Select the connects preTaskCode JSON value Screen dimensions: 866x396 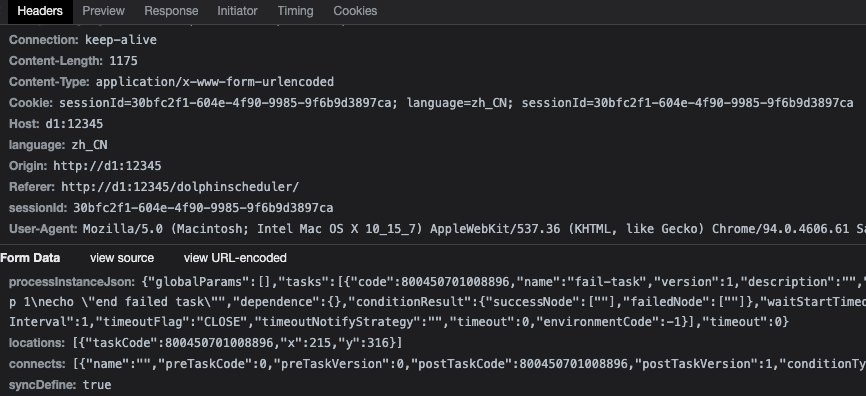click(x=469, y=364)
